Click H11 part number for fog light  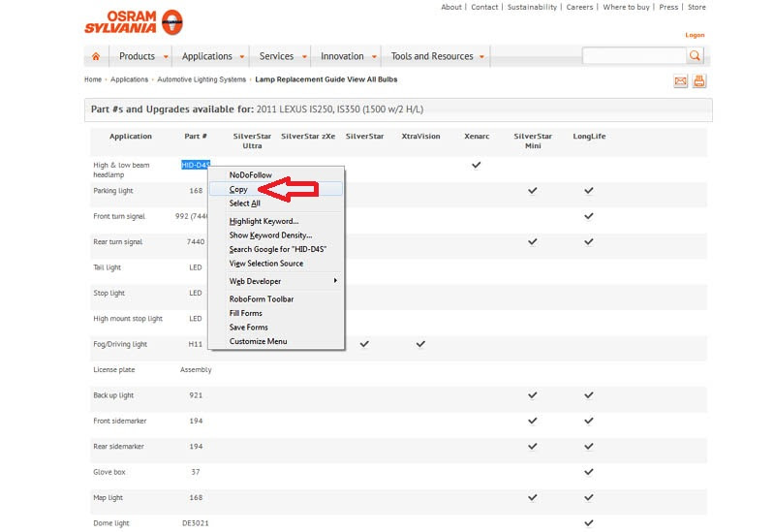196,344
